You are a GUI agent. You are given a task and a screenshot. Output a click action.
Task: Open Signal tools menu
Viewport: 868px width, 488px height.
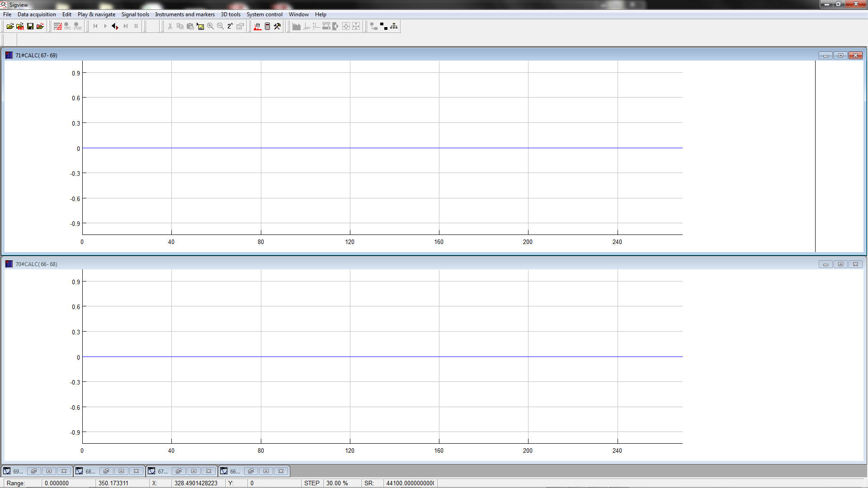(x=135, y=14)
